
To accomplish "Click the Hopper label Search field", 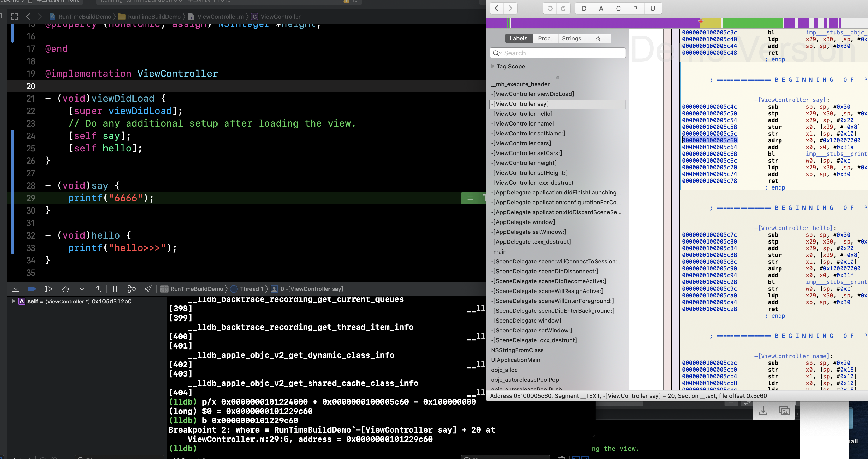I will (x=558, y=53).
